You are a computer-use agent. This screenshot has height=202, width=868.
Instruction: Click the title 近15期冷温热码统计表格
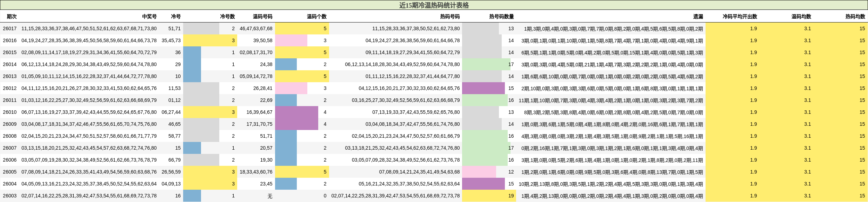434,5
